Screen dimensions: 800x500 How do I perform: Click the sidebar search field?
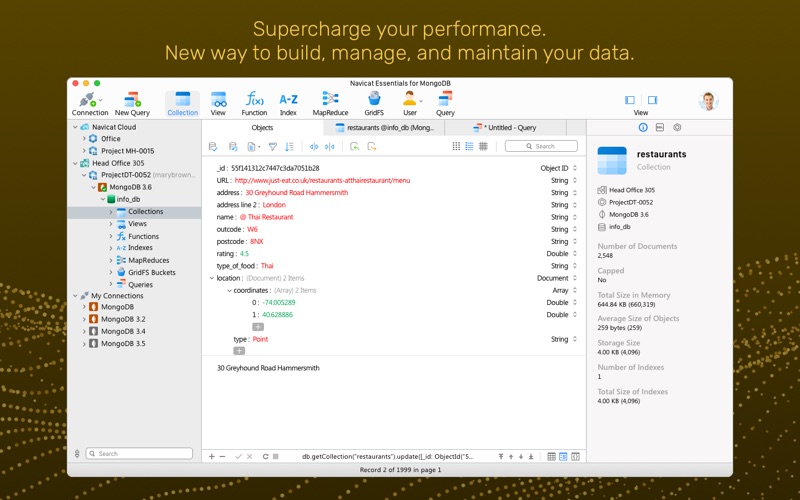coord(139,453)
